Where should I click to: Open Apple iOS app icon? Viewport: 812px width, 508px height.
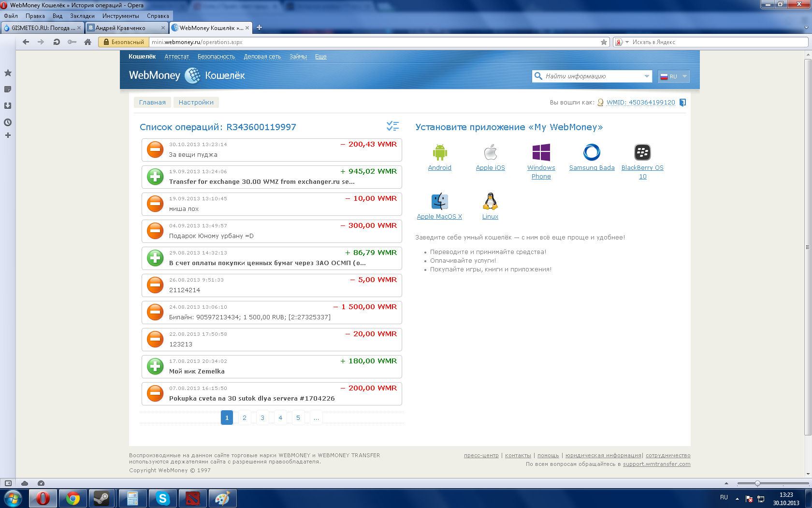coord(491,152)
